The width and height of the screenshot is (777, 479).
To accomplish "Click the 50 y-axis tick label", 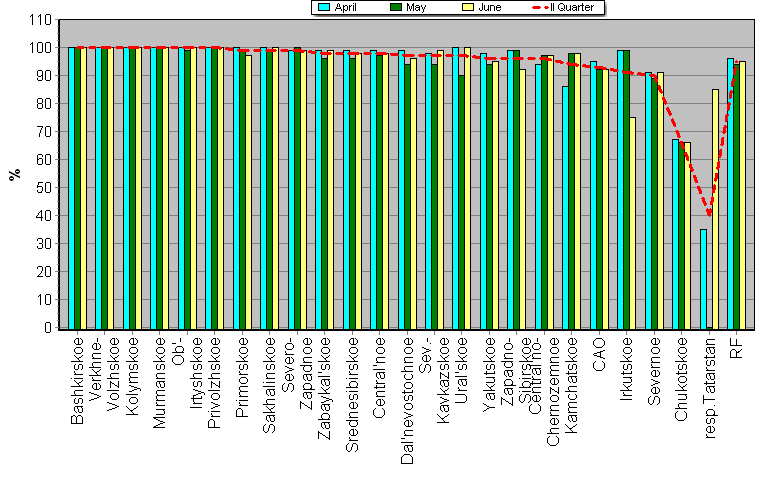I will 44,188.
